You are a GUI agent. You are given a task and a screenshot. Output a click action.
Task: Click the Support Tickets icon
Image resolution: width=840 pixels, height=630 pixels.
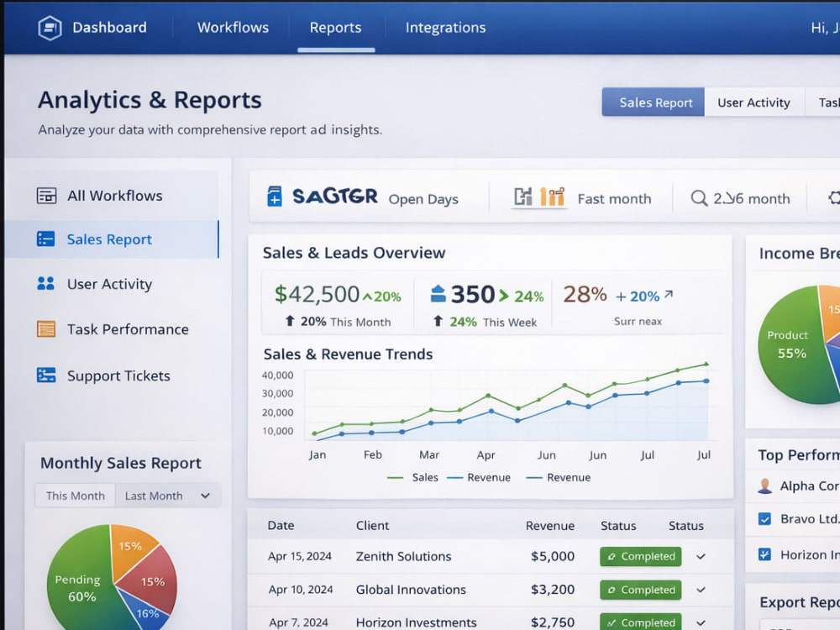(x=45, y=375)
